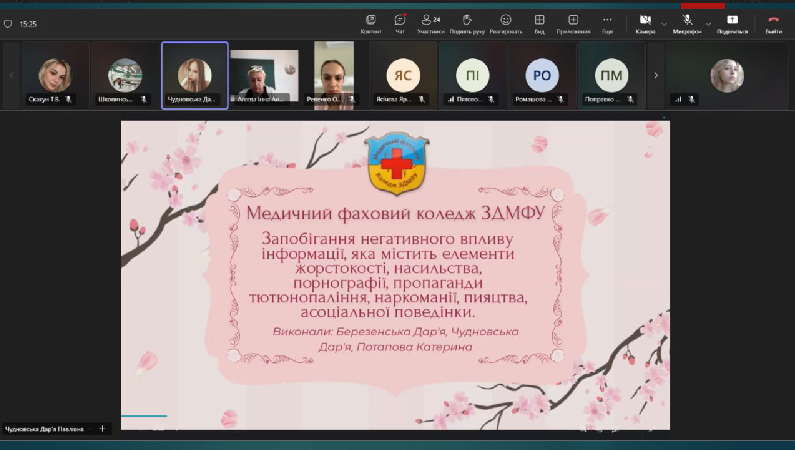The width and height of the screenshot is (795, 450).
Task: Open the meeting Чат (Chat)
Action: tap(400, 24)
